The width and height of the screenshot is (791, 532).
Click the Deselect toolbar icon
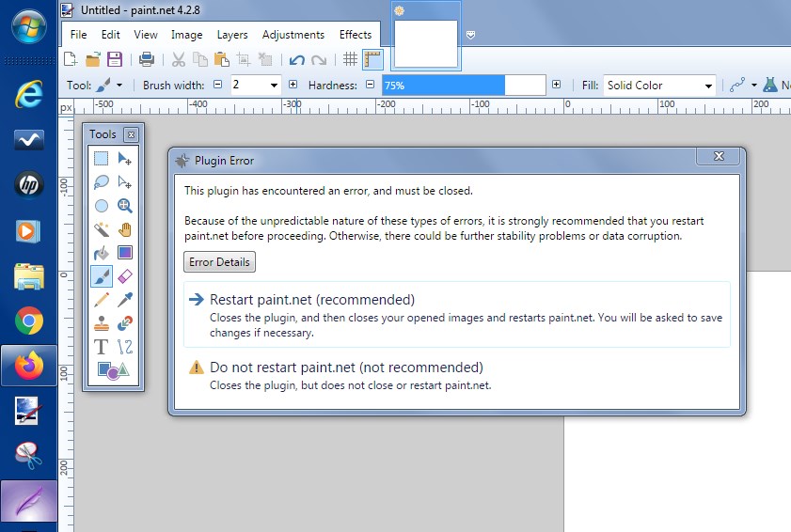265,59
